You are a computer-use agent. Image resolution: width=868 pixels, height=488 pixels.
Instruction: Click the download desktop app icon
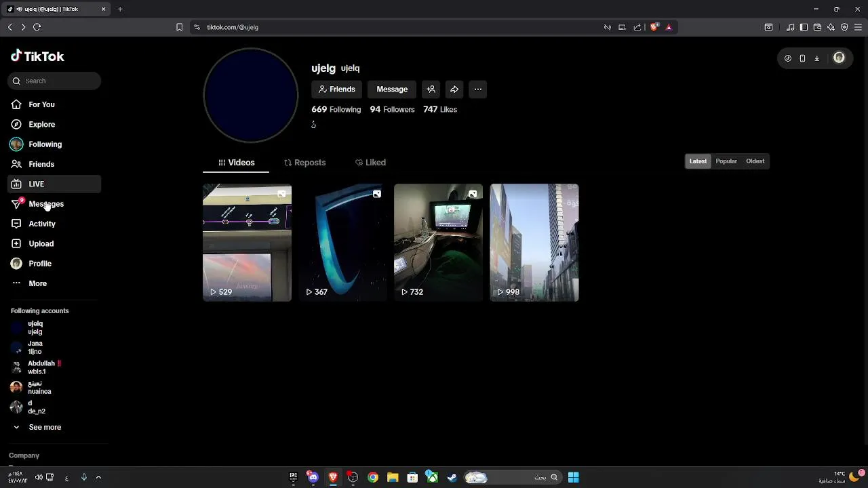pos(816,58)
